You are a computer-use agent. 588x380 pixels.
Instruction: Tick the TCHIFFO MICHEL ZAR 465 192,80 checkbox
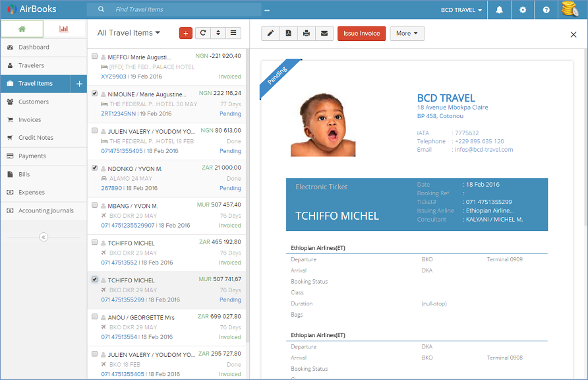click(x=94, y=242)
